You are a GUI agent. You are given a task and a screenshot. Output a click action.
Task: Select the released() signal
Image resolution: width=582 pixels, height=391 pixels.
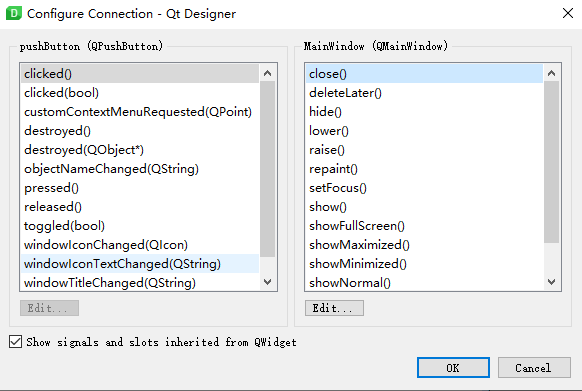click(x=140, y=206)
